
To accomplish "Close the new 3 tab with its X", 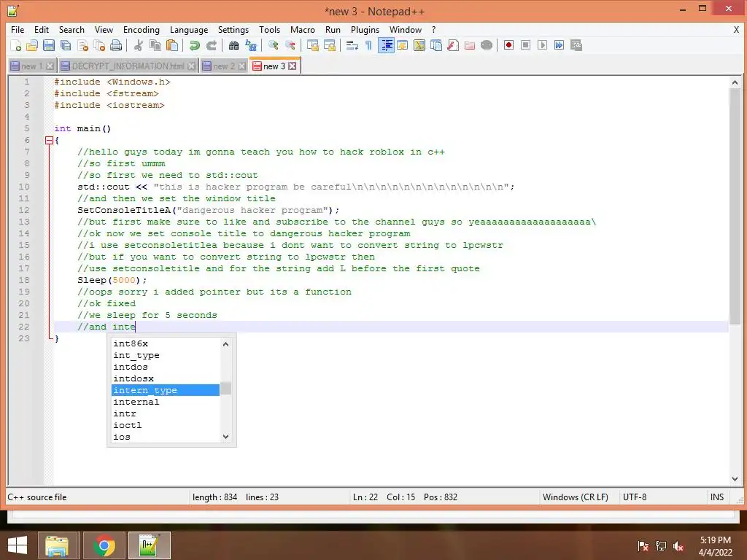I will tap(293, 66).
